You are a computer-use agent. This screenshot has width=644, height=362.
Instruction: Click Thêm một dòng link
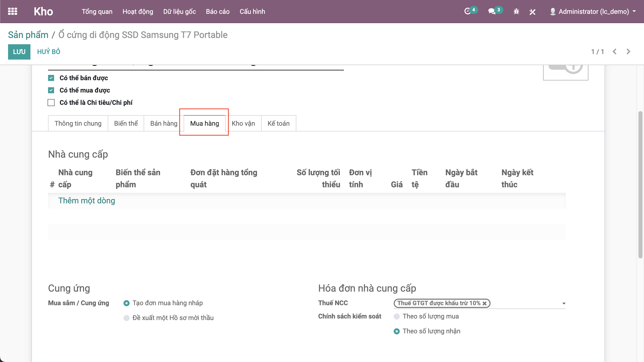[87, 201]
